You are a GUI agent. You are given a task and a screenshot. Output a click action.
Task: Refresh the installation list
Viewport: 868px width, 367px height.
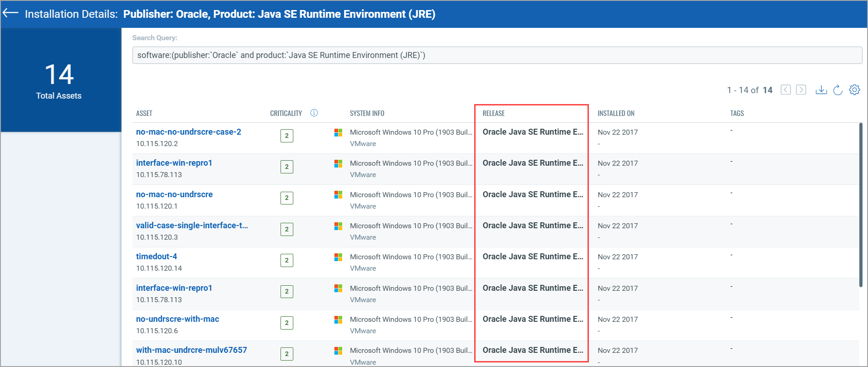pyautogui.click(x=838, y=90)
